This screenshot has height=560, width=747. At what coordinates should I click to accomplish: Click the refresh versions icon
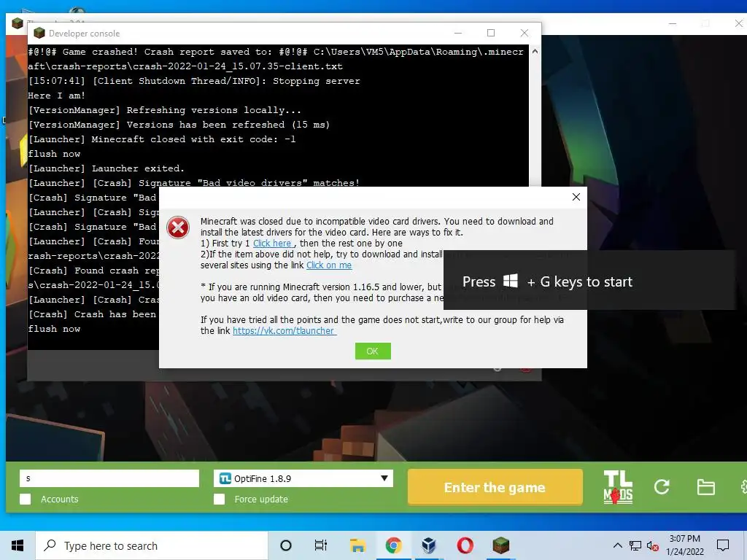pyautogui.click(x=662, y=487)
